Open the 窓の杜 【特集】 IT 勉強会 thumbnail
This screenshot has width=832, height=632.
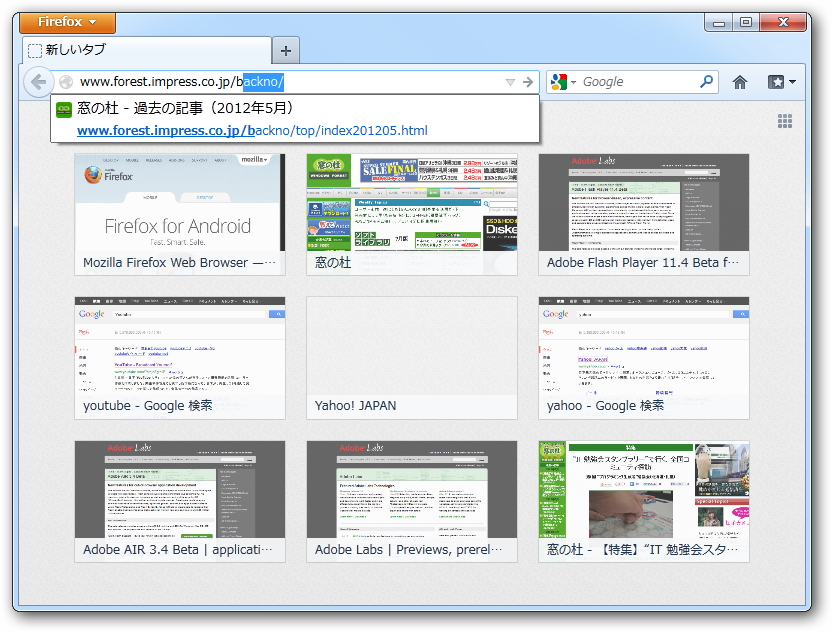(x=644, y=501)
